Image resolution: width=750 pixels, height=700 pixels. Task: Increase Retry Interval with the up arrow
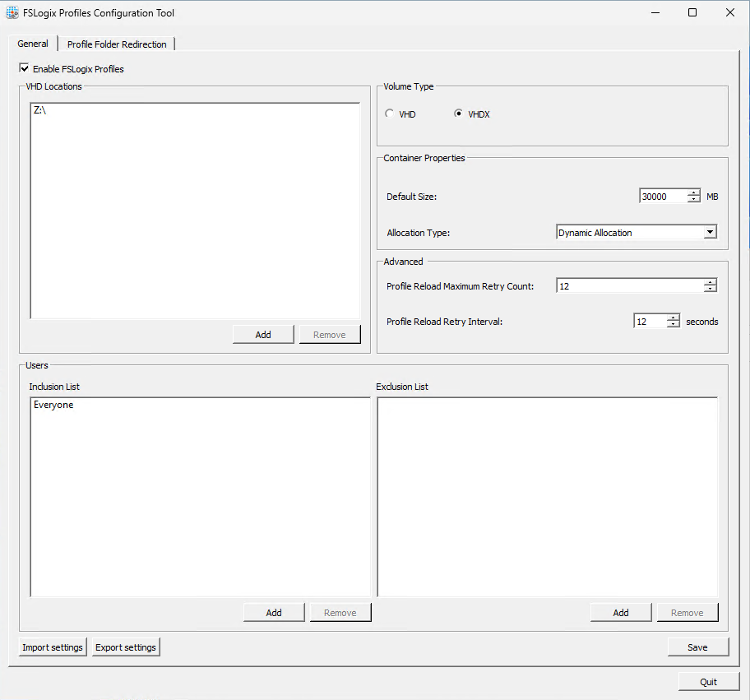coord(673,318)
